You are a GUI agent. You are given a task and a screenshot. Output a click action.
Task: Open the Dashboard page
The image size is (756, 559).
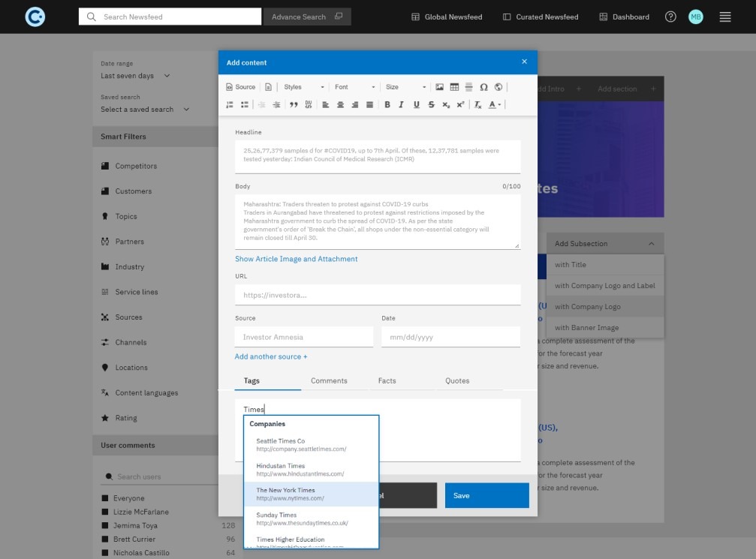point(624,17)
